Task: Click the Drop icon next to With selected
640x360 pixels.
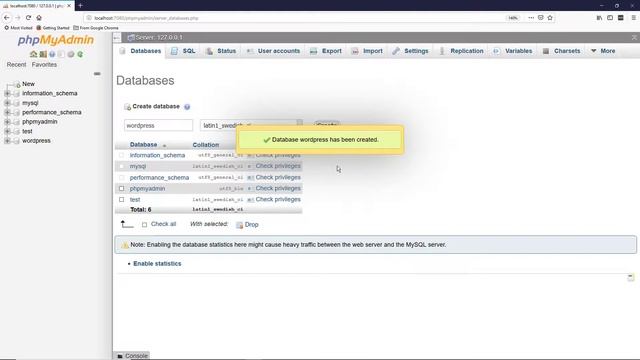Action: [239, 225]
